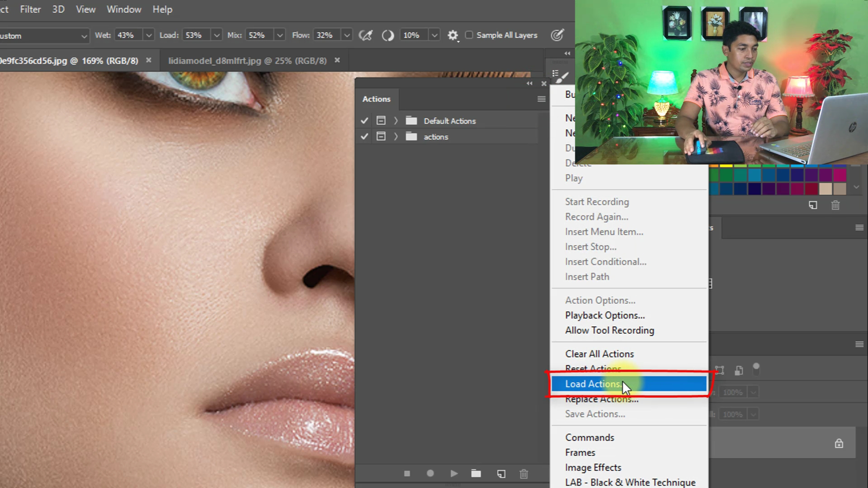Open the Wet percentage dropdown
This screenshot has height=488, width=868.
pyautogui.click(x=149, y=35)
